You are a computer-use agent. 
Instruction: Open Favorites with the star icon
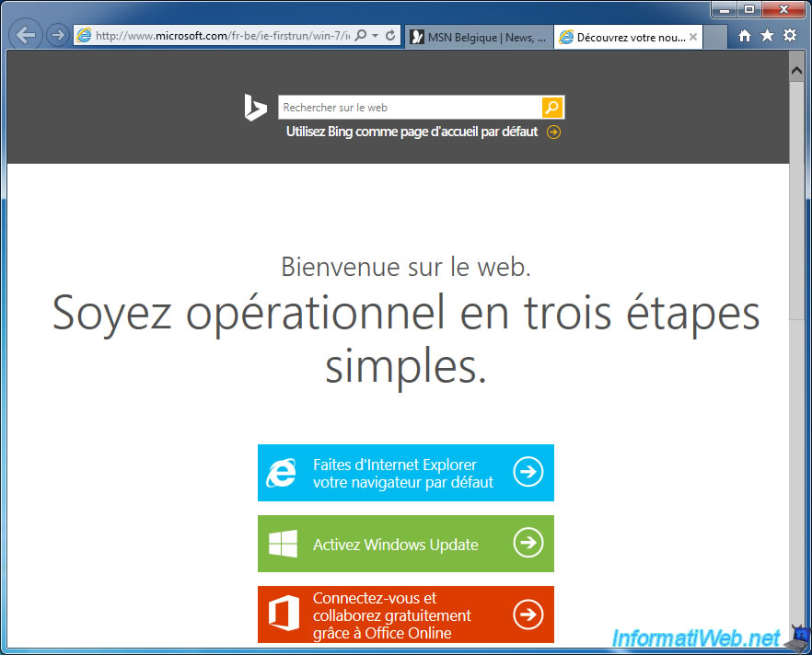[767, 35]
